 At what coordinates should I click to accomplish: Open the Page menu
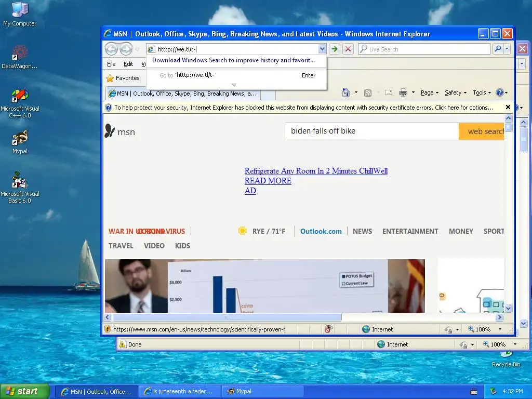tap(430, 92)
